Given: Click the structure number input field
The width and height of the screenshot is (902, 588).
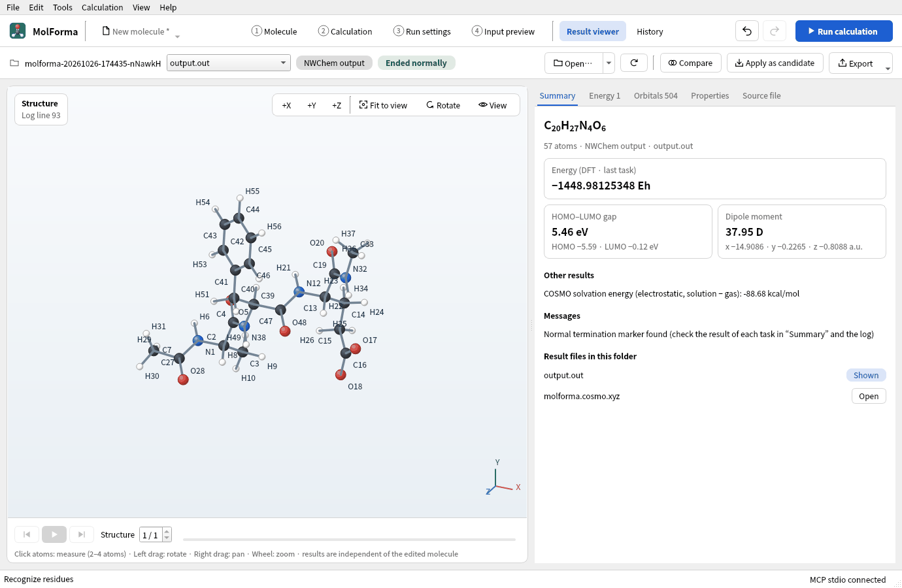Looking at the screenshot, I should [152, 534].
